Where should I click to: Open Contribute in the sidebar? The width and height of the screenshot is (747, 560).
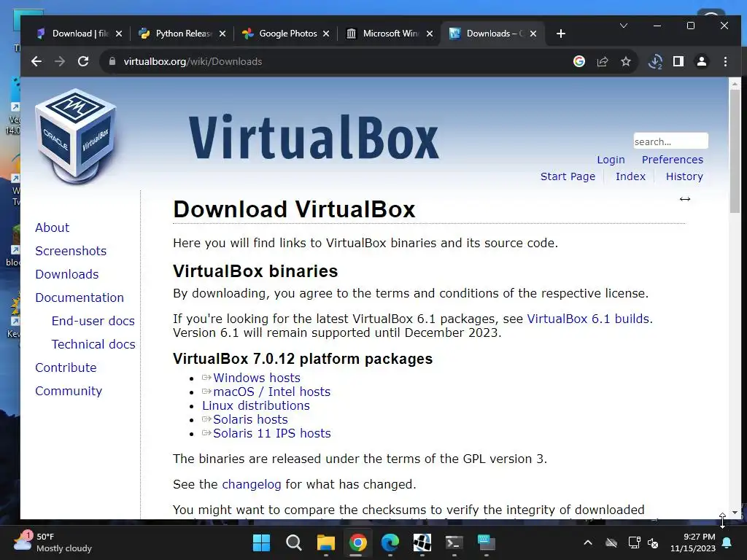click(66, 367)
